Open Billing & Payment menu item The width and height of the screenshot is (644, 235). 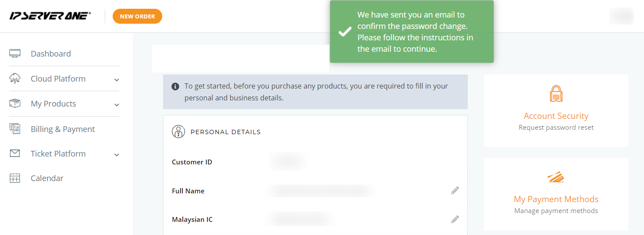point(63,129)
